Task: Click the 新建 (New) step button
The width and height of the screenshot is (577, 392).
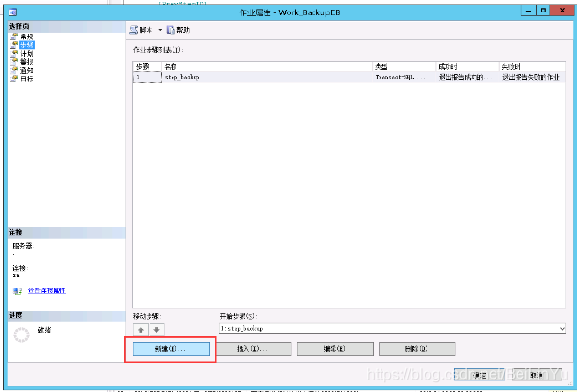Action: click(x=172, y=349)
